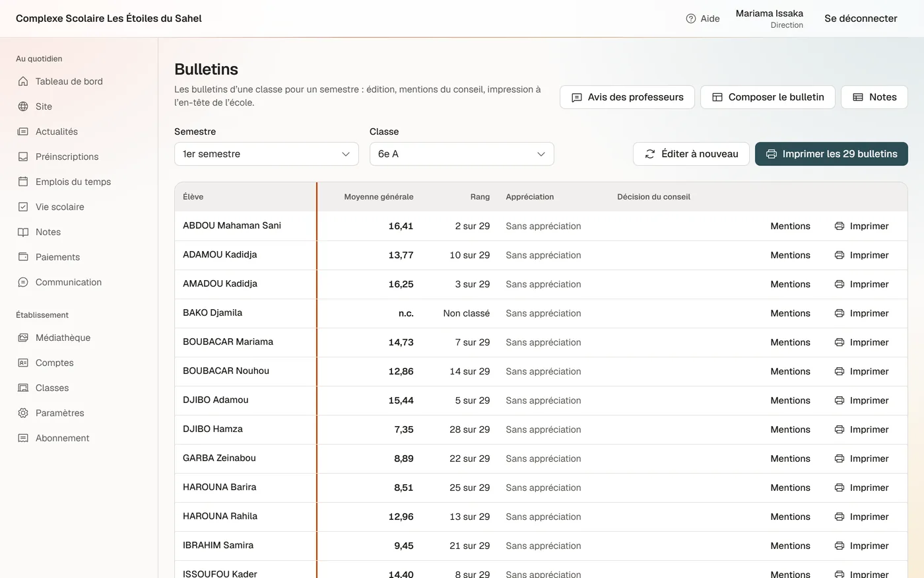Image resolution: width=924 pixels, height=578 pixels.
Task: Click the Abonnement icon in sidebar
Action: tap(23, 438)
